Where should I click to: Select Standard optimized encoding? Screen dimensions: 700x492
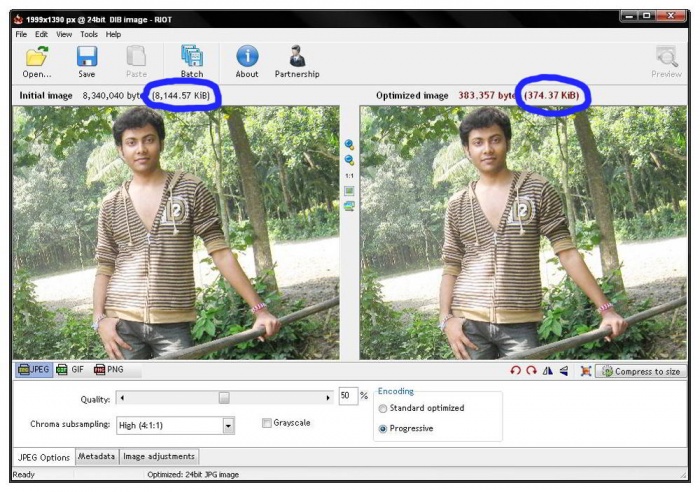click(x=383, y=409)
